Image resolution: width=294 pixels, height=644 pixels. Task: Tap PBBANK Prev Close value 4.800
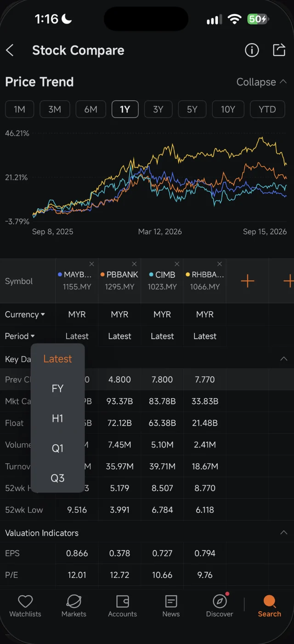119,380
